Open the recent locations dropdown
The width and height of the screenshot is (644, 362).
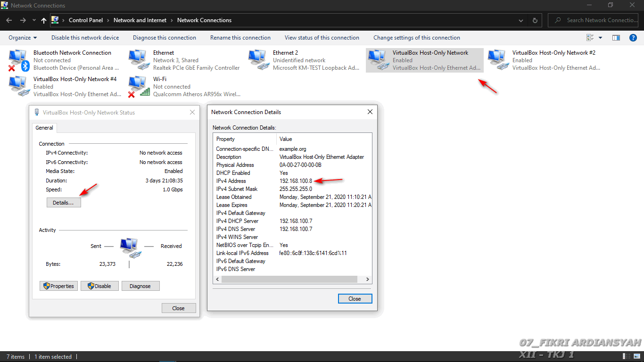(34, 20)
